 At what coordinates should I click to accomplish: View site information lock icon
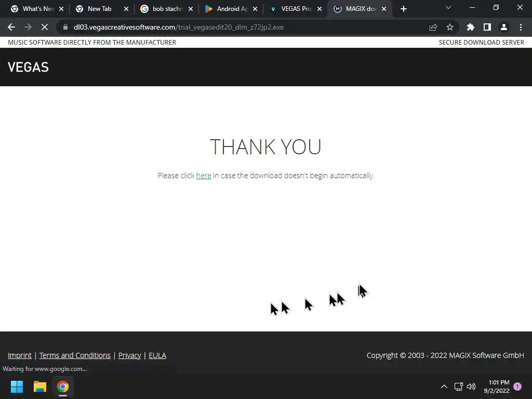[x=65, y=27]
